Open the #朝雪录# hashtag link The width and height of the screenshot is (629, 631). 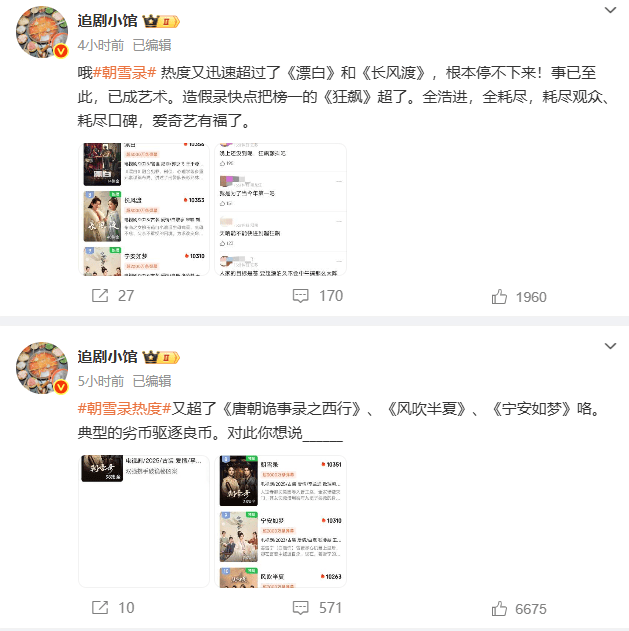(124, 73)
